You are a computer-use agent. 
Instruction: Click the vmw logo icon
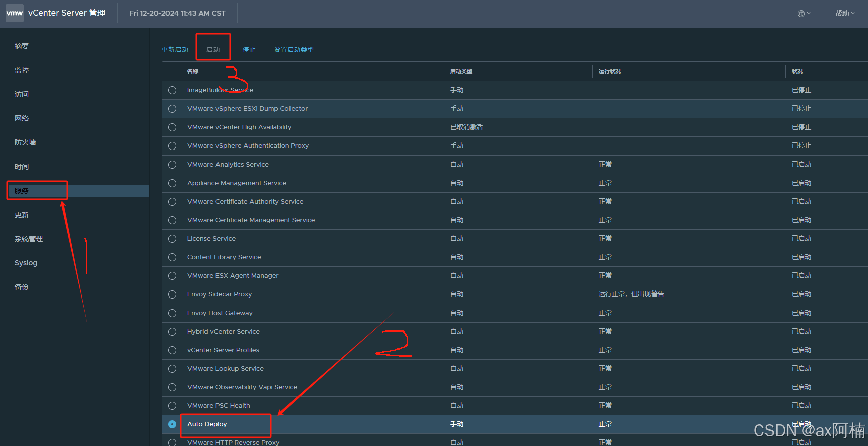(15, 13)
